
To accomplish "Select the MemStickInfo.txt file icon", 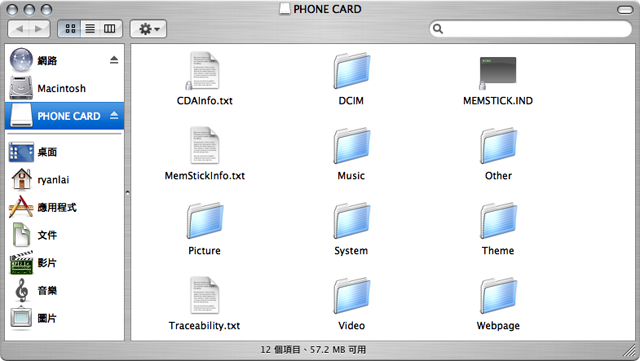I will [204, 146].
